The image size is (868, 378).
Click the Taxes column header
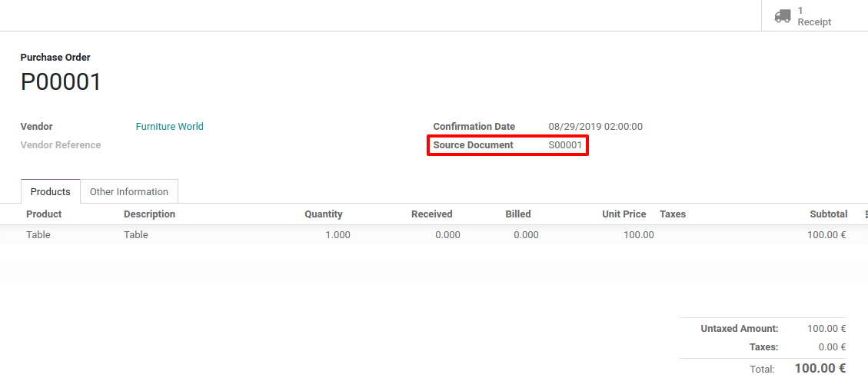click(x=672, y=214)
